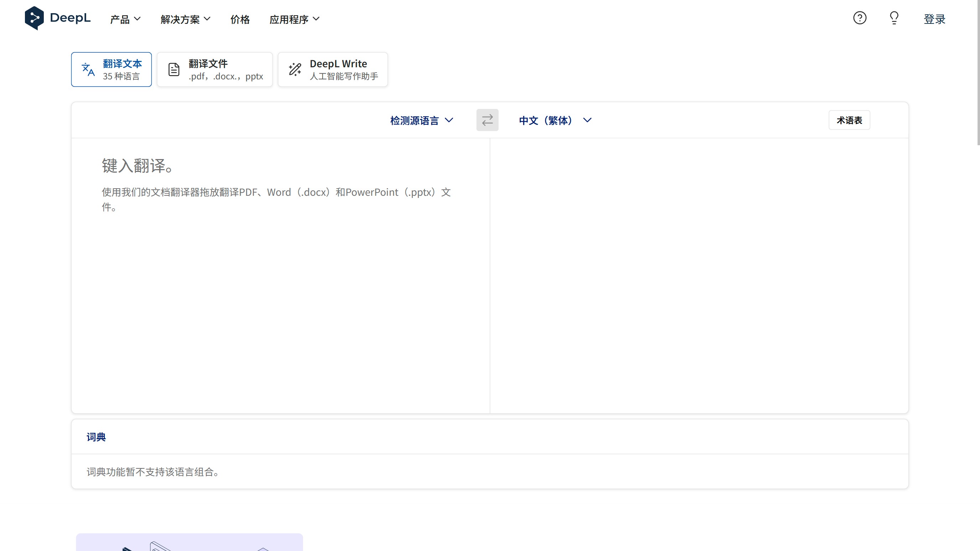Switch to the 翻译文件 tab
Image resolution: width=980 pixels, height=551 pixels.
pos(215,69)
